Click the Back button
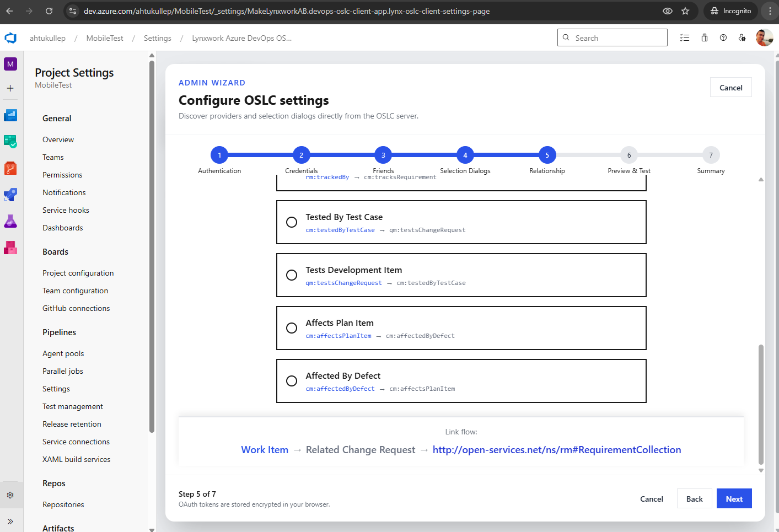Screen dimensions: 779x532 click(695, 499)
